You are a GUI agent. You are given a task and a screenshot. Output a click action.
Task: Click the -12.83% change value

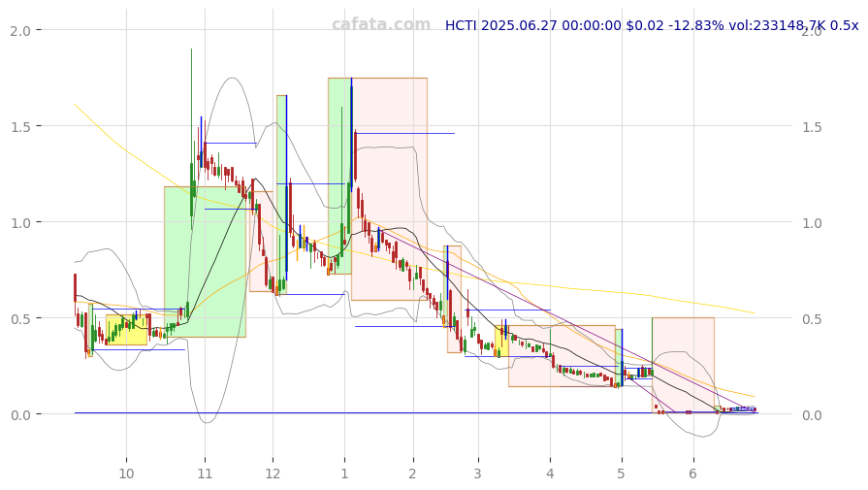click(x=695, y=25)
